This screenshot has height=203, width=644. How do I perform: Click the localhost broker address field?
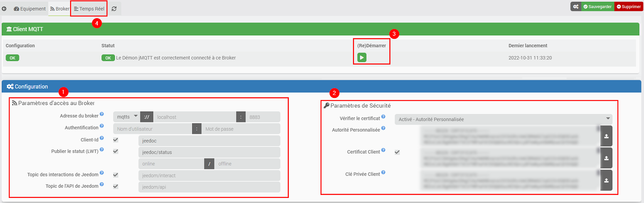195,116
